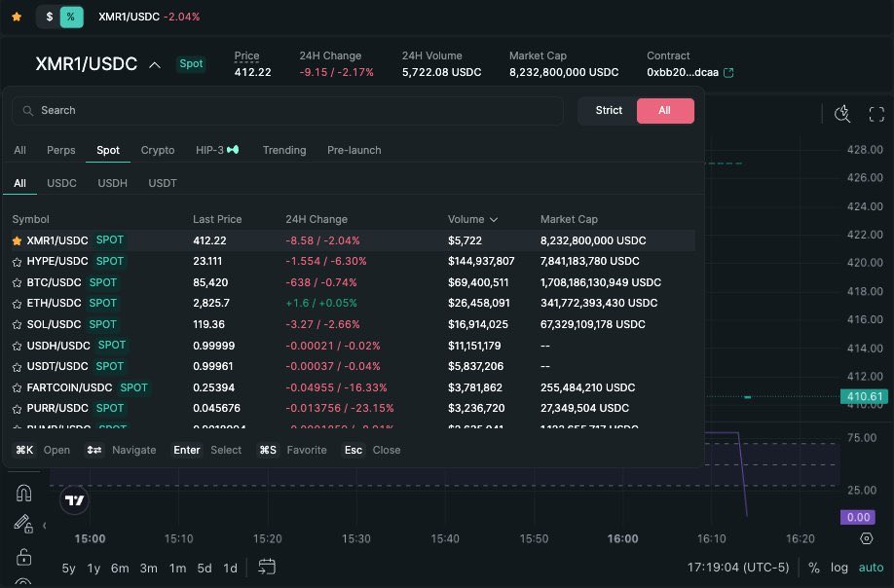Image resolution: width=894 pixels, height=588 pixels.
Task: Select the Strict filter option
Action: coord(609,111)
